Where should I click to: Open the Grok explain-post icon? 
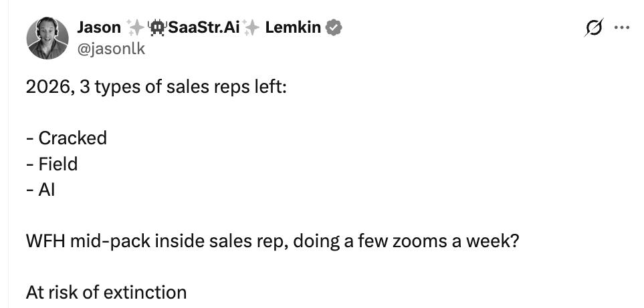(594, 28)
